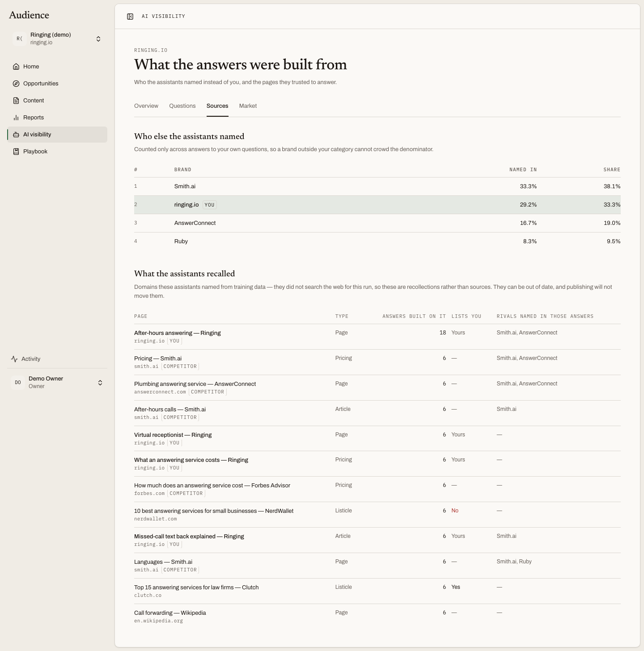Collapse the sidebar with the panel icon
The width and height of the screenshot is (644, 651).
(x=130, y=17)
